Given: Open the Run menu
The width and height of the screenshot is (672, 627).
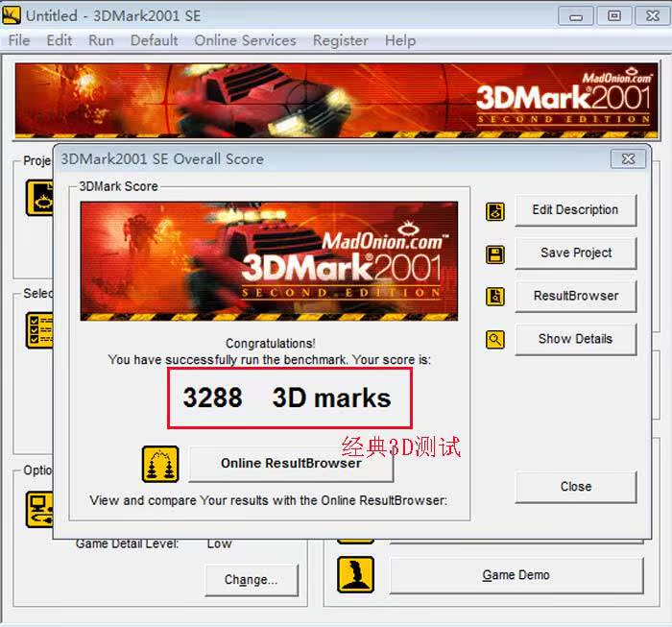Looking at the screenshot, I should pyautogui.click(x=101, y=40).
